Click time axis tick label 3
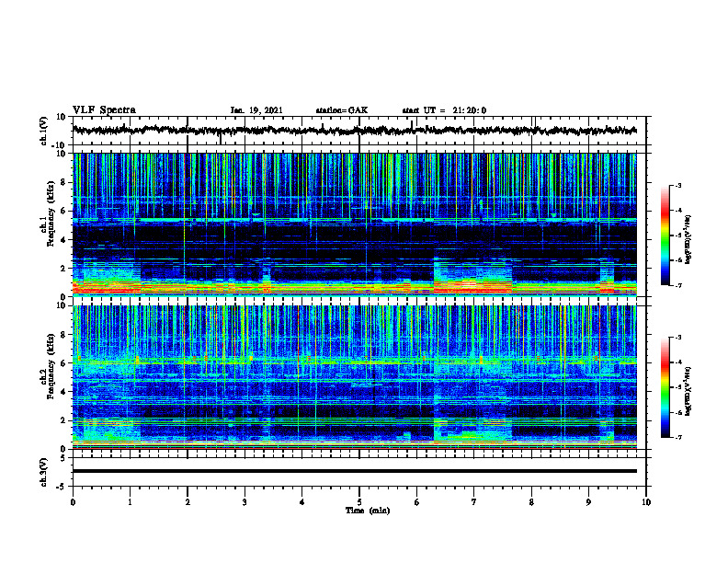 click(x=245, y=502)
